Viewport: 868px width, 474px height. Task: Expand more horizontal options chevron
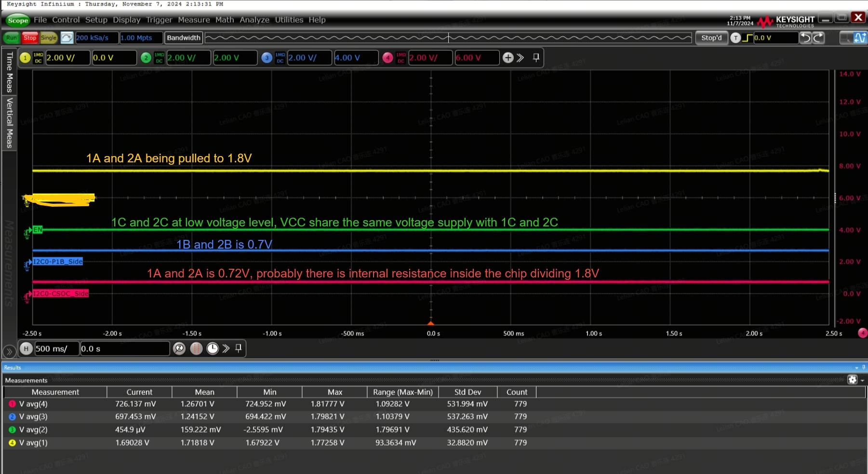point(226,348)
